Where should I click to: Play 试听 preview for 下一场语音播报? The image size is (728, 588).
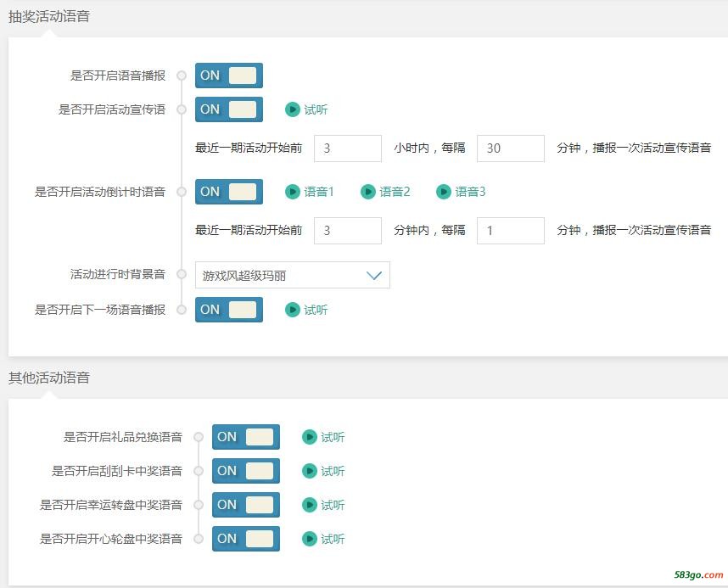[306, 310]
